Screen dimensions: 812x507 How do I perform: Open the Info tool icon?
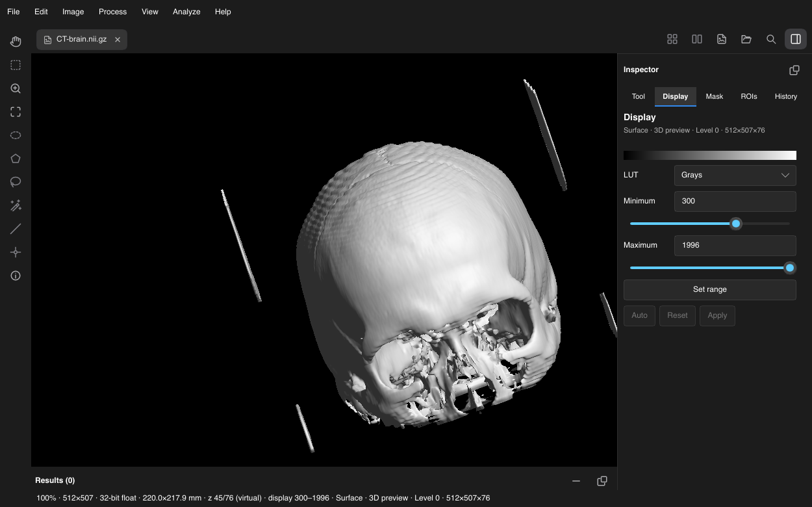tap(16, 276)
